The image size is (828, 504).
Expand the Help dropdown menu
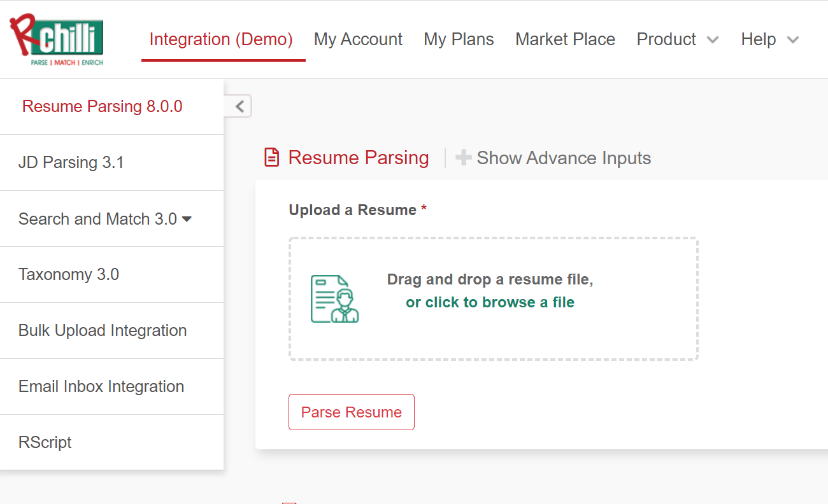[x=769, y=39]
